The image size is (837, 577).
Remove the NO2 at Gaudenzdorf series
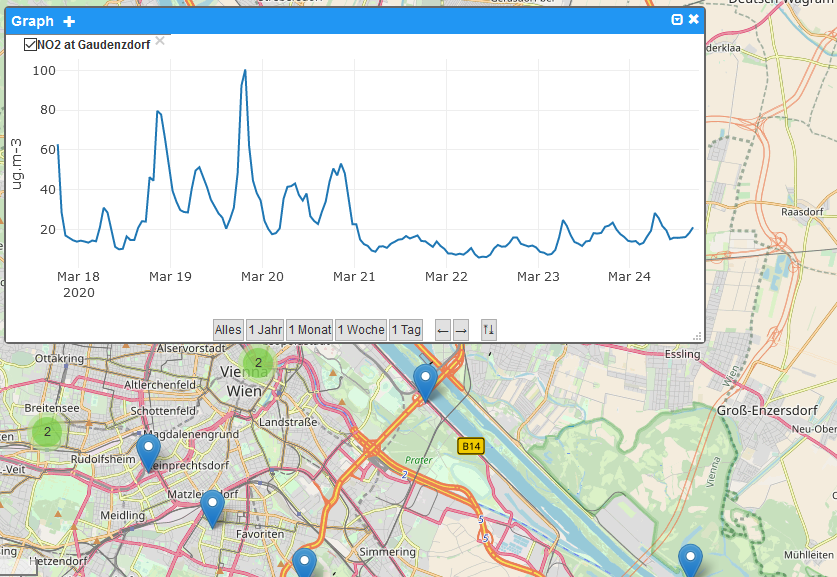pos(160,41)
